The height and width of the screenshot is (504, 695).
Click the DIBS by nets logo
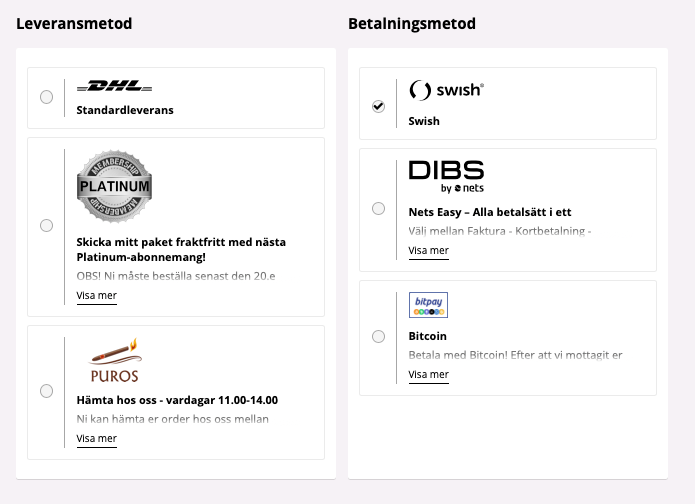[x=446, y=177]
